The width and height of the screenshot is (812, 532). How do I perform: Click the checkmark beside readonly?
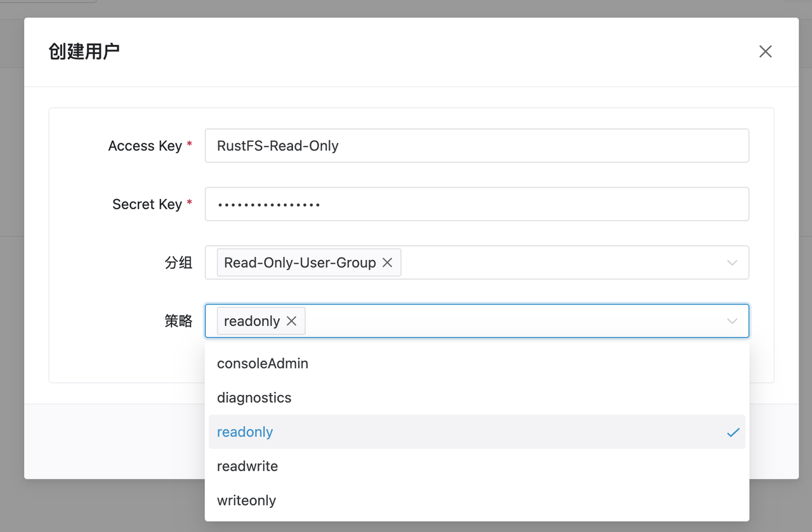point(733,432)
